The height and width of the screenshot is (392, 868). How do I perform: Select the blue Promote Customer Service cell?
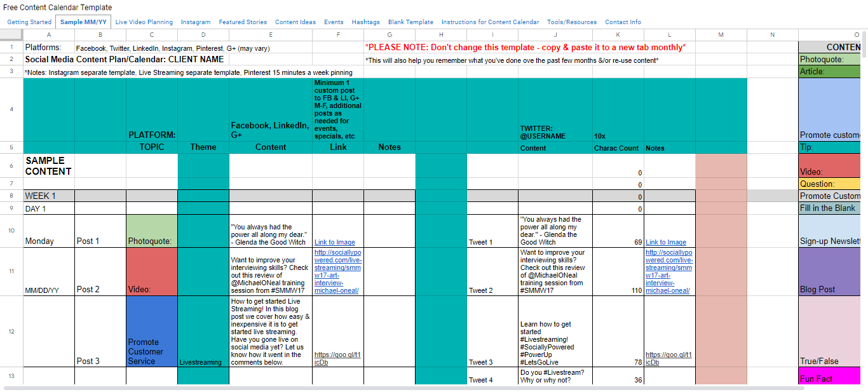tap(152, 331)
